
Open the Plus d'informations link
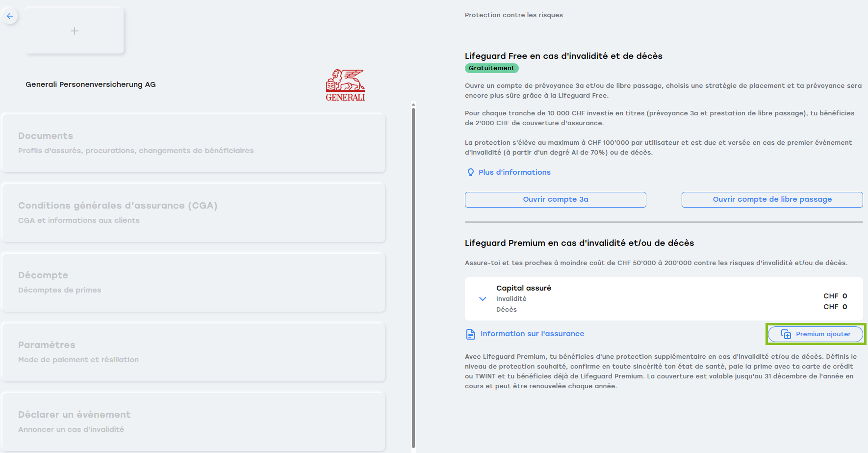click(x=514, y=172)
